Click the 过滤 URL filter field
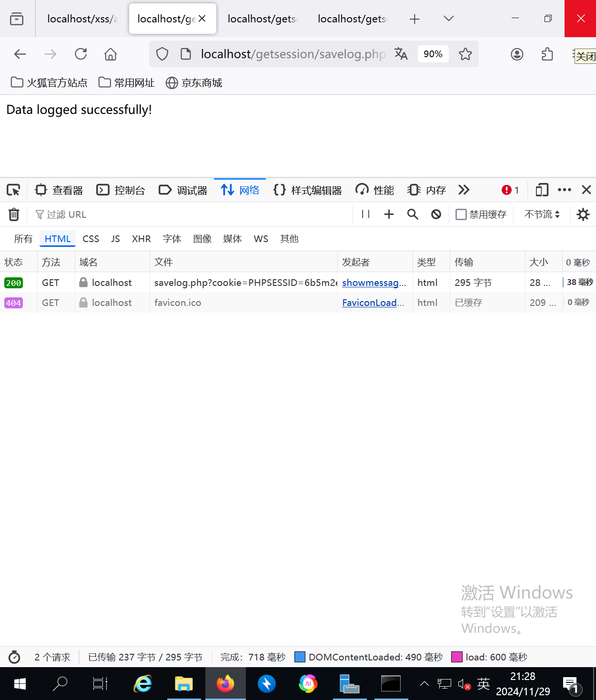The image size is (596, 700). point(191,214)
